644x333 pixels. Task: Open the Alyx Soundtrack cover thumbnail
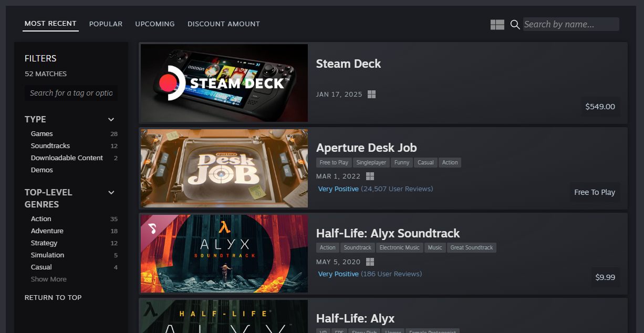pyautogui.click(x=224, y=254)
